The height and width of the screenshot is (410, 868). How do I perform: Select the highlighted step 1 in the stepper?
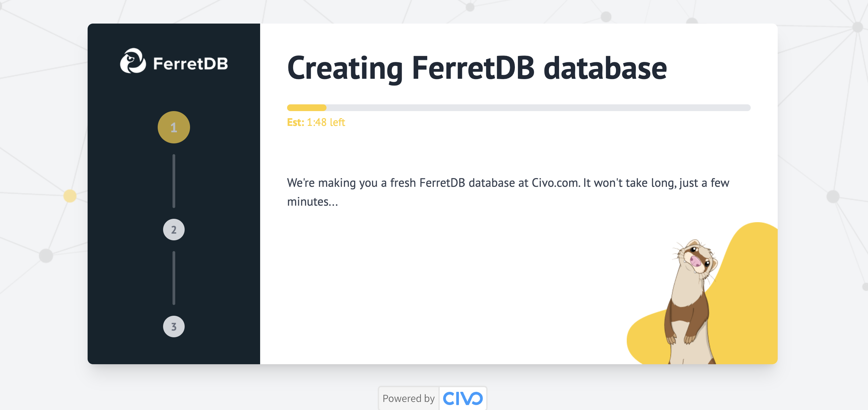click(174, 127)
